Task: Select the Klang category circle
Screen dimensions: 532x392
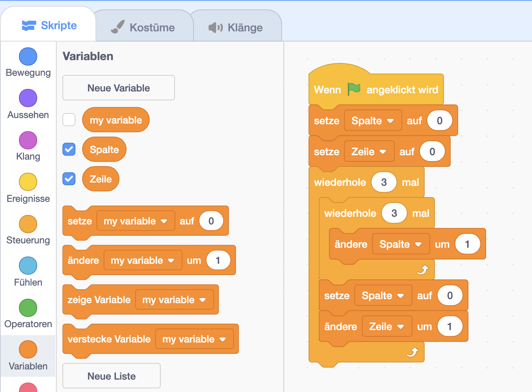Action: point(28,140)
